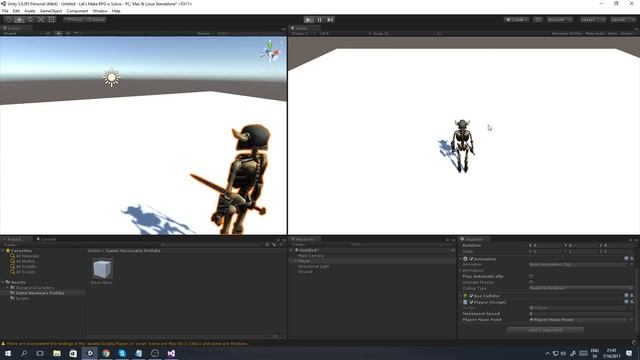This screenshot has height=360, width=640.
Task: Collapse the Animation component foldout
Action: [x=460, y=259]
